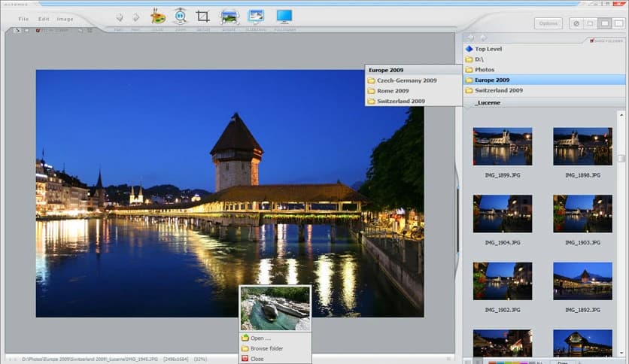629x364 pixels.
Task: Open thumbnail IMG_1904.JPG
Action: 503,214
